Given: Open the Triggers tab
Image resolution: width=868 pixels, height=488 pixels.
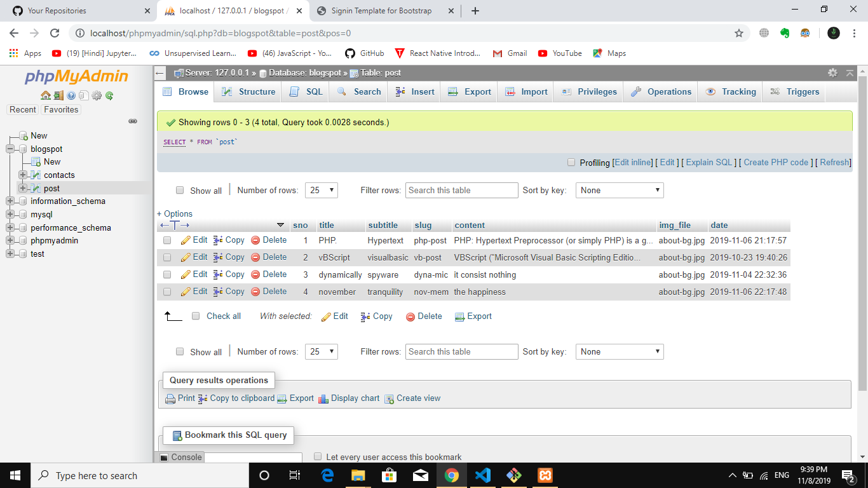Looking at the screenshot, I should [x=795, y=91].
